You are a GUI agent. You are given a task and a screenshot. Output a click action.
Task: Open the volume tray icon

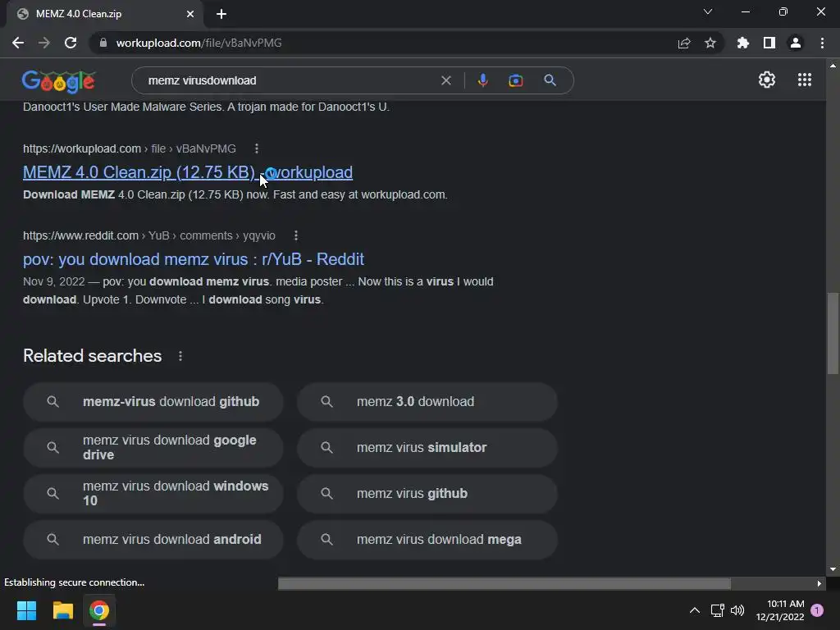tap(737, 610)
